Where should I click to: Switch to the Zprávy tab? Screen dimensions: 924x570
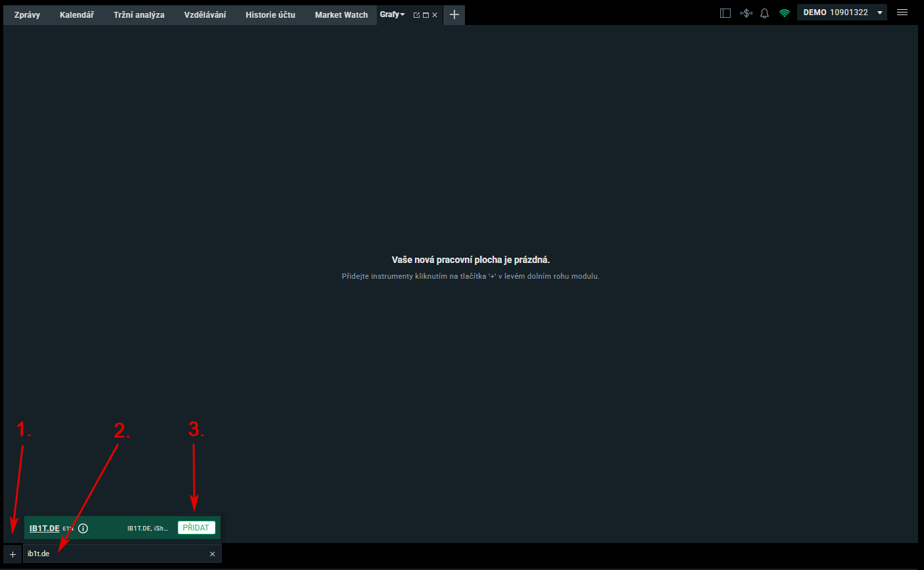27,14
